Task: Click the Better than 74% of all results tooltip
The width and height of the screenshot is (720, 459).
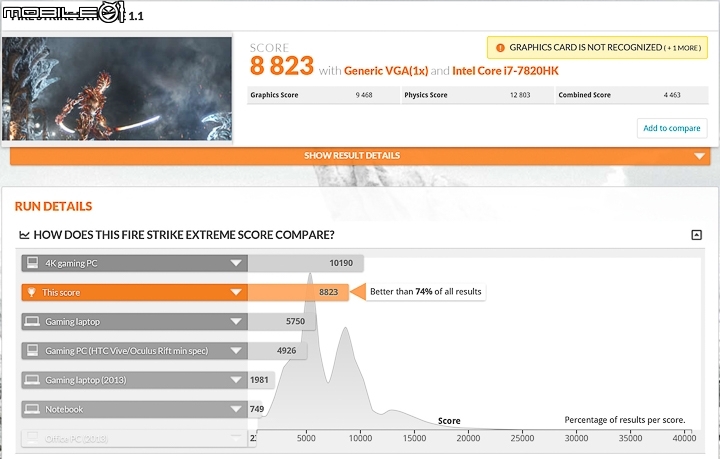Action: coord(426,292)
